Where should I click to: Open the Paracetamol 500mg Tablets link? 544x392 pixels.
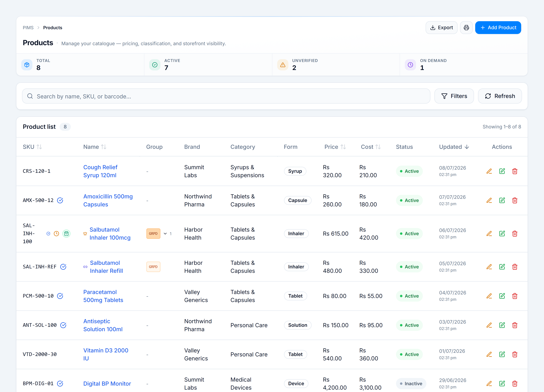[103, 296]
